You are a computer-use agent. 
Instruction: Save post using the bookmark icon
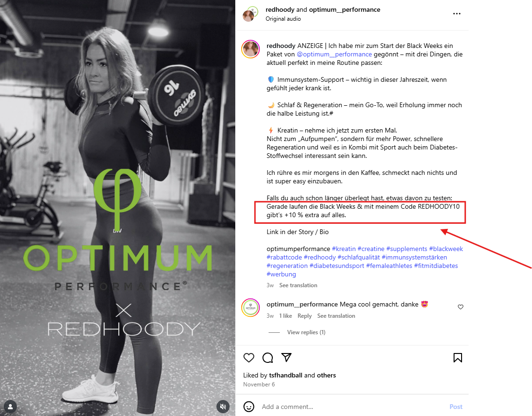pyautogui.click(x=458, y=358)
